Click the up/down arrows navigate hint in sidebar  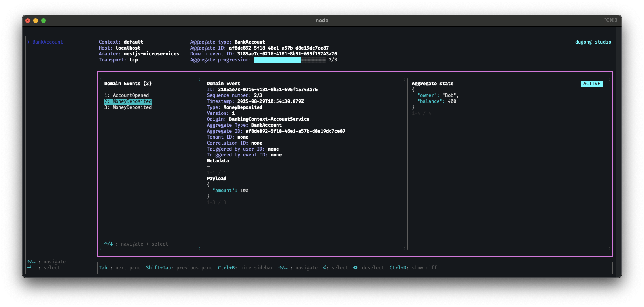tap(31, 262)
